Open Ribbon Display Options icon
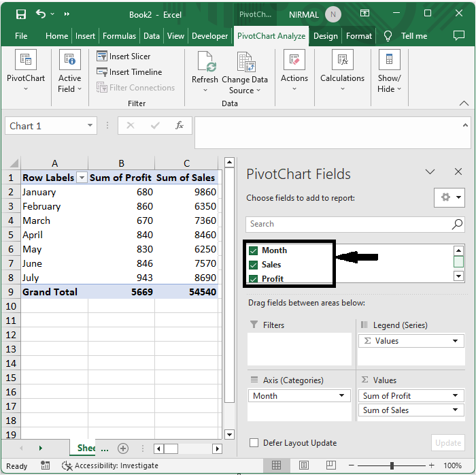The width and height of the screenshot is (476, 475). [x=364, y=13]
